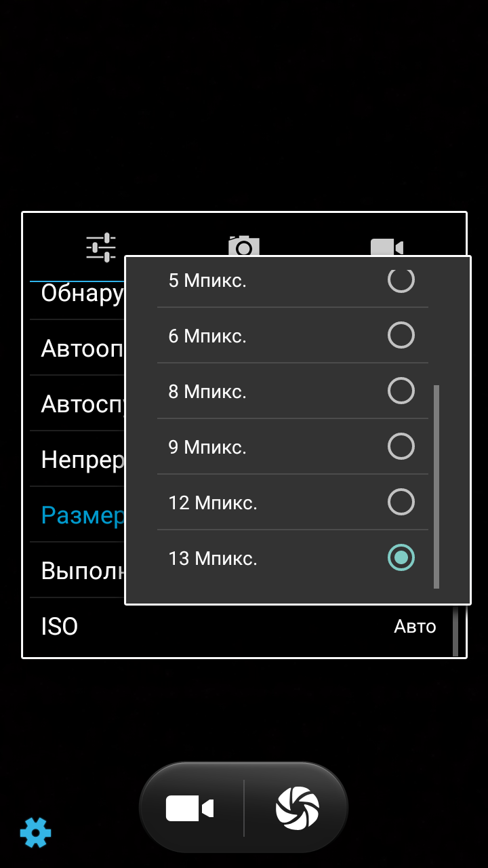
Task: Tap the selected 13 Мпикс. radio button
Action: pos(401,557)
